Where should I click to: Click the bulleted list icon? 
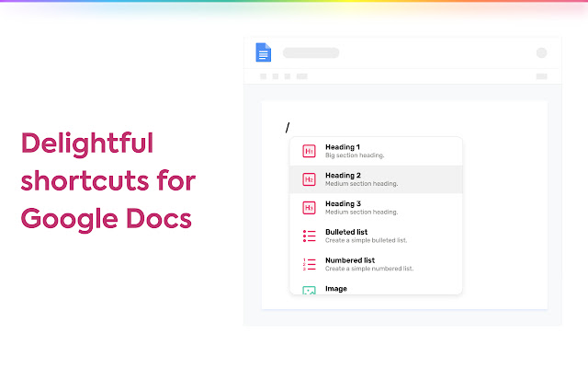[309, 236]
